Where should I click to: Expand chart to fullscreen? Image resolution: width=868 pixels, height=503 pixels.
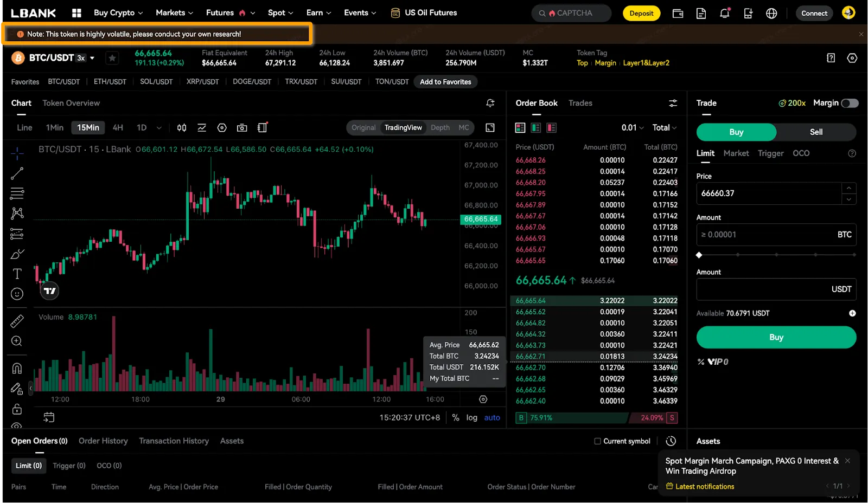point(490,128)
